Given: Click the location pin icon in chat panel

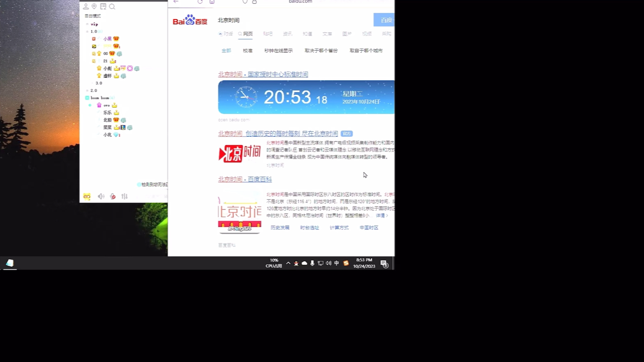Looking at the screenshot, I should pyautogui.click(x=94, y=7).
